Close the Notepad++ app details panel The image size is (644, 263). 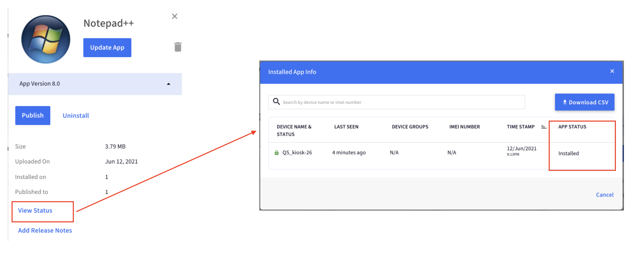[175, 16]
